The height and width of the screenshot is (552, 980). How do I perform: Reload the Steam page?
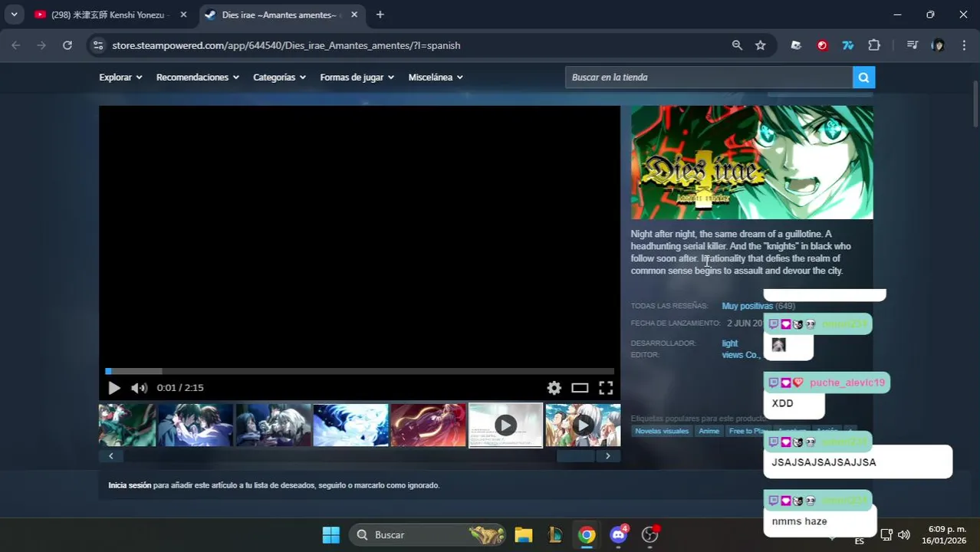point(67,45)
